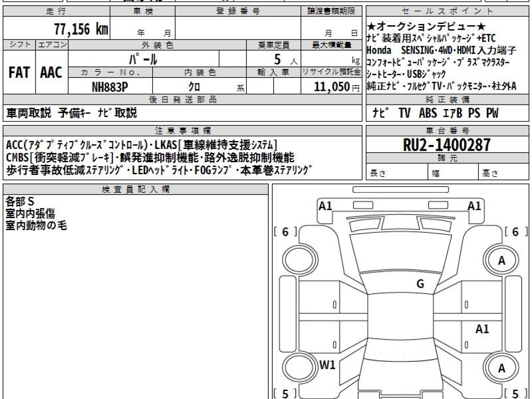This screenshot has height=399, width=532.
Task: Click PW in the equipment row
Action: pyautogui.click(x=492, y=113)
